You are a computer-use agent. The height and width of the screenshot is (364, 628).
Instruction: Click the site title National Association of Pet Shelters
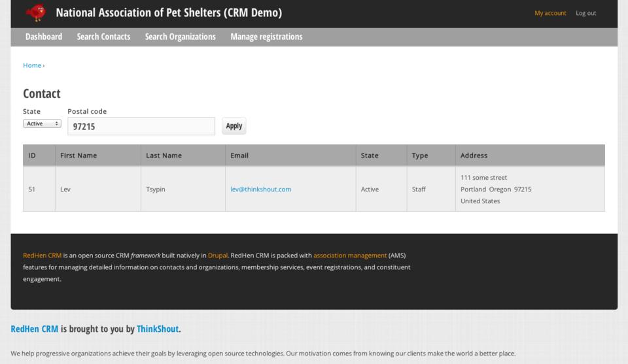tap(169, 13)
